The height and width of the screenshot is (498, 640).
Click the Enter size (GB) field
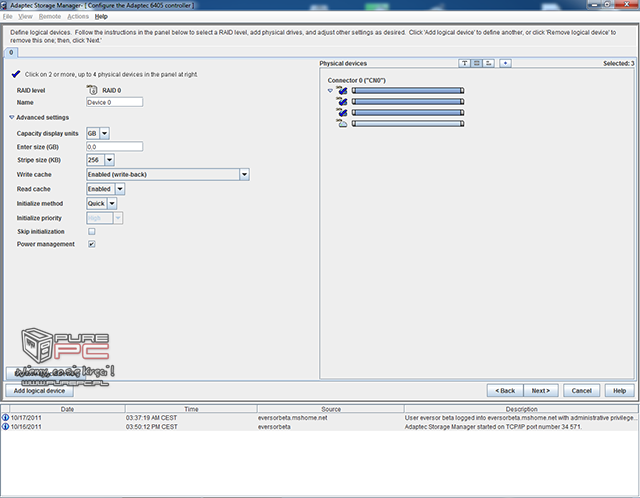(114, 147)
